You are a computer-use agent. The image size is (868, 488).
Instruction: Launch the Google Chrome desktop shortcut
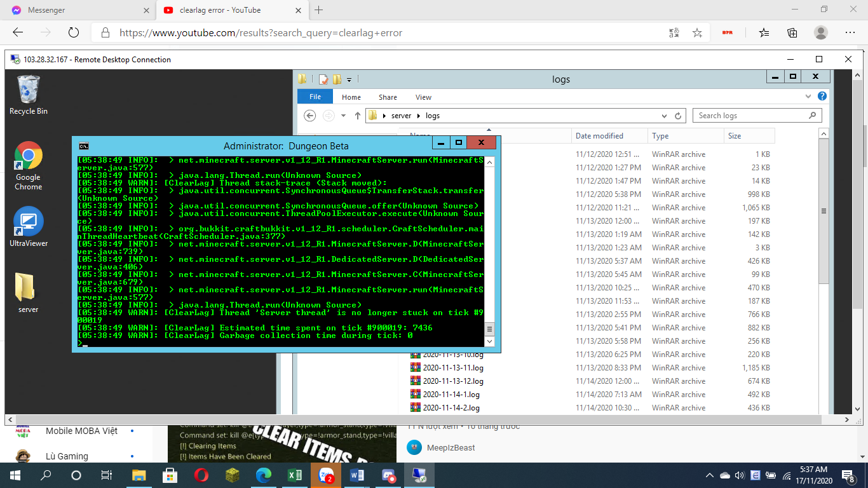28,166
